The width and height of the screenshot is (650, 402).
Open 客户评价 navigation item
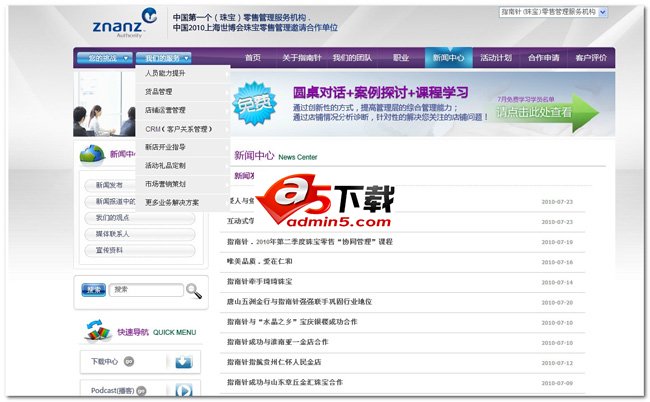click(x=591, y=58)
